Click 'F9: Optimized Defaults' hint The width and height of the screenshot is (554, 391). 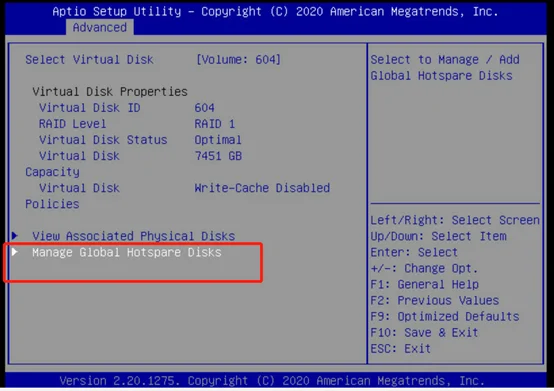(x=445, y=316)
